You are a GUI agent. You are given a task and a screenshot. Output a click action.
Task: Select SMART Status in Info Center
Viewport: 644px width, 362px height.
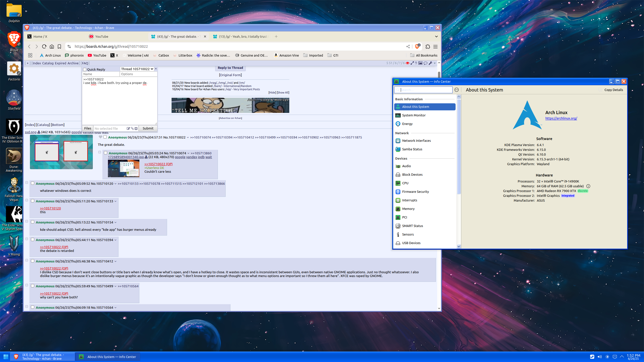[x=425, y=226]
